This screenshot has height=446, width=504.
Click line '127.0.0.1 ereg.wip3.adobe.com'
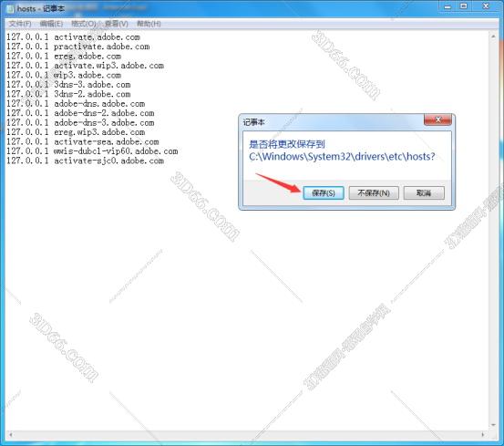point(76,132)
